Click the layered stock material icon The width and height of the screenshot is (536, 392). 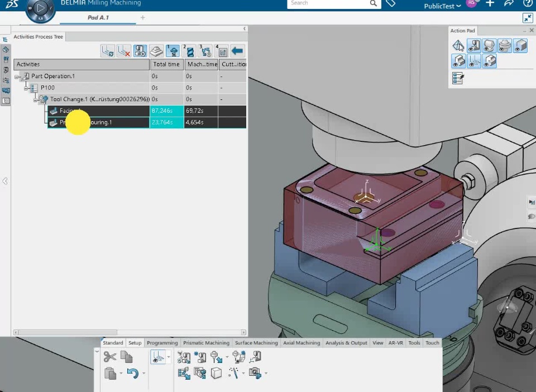coord(156,51)
